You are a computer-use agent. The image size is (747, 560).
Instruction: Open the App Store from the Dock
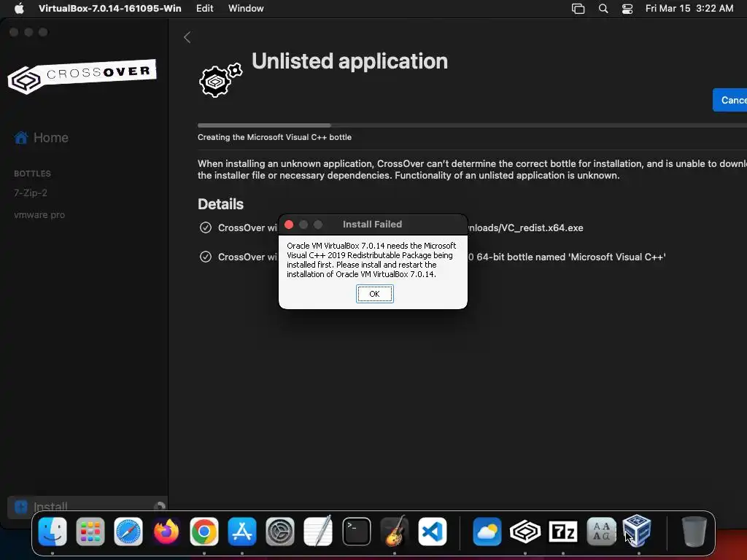click(x=242, y=532)
